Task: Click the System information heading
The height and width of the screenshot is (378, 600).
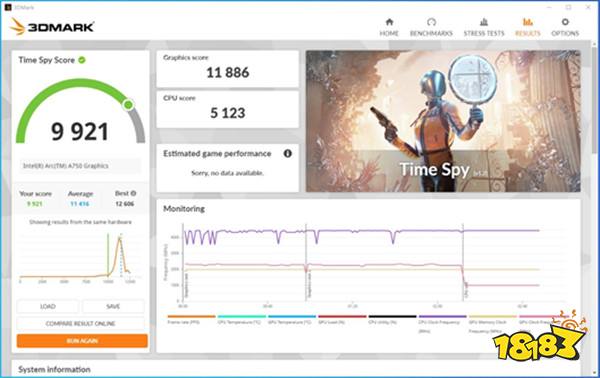Action: pyautogui.click(x=54, y=369)
